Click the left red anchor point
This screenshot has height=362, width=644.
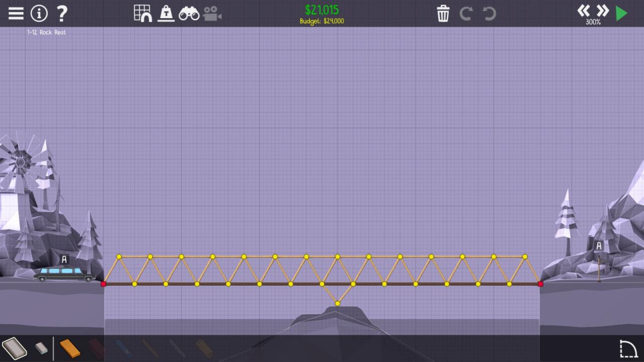104,284
